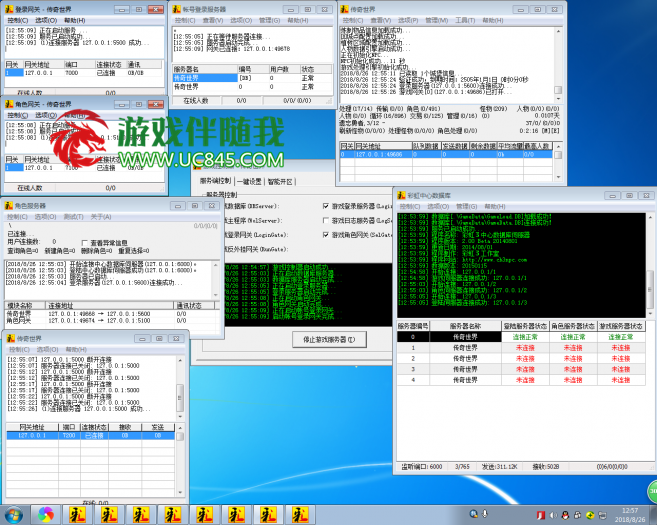Image resolution: width=657 pixels, height=525 pixels.
Task: Open 管理(G) menu in 彩虹中心数据库 window
Action: coord(467,206)
